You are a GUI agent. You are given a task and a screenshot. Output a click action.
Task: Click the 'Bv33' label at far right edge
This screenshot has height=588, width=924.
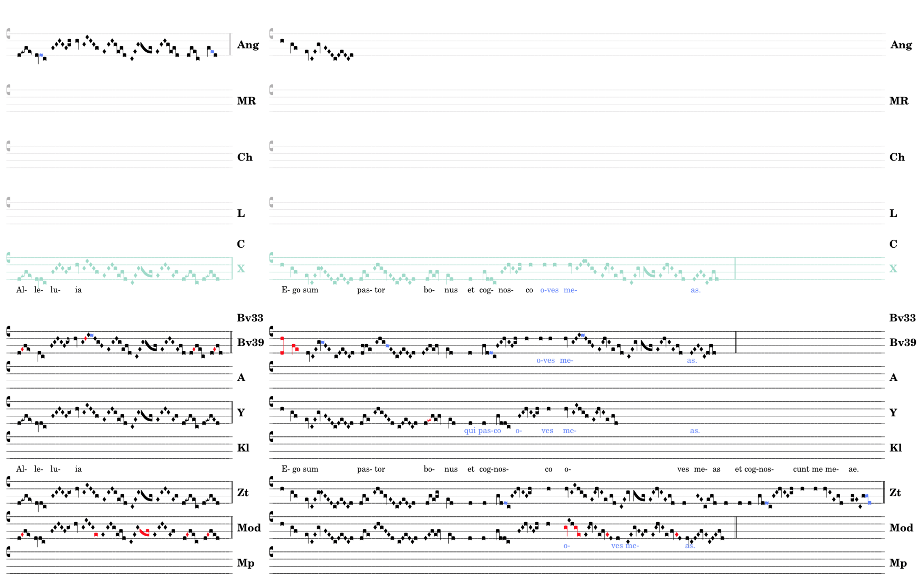902,318
